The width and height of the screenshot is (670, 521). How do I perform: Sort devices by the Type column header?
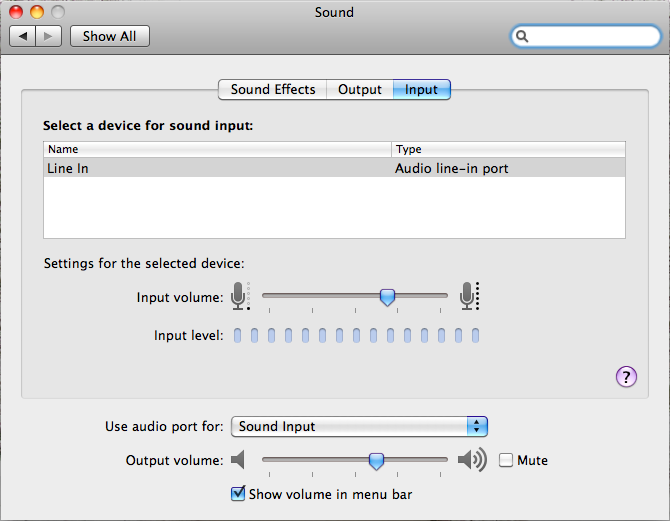pos(508,149)
